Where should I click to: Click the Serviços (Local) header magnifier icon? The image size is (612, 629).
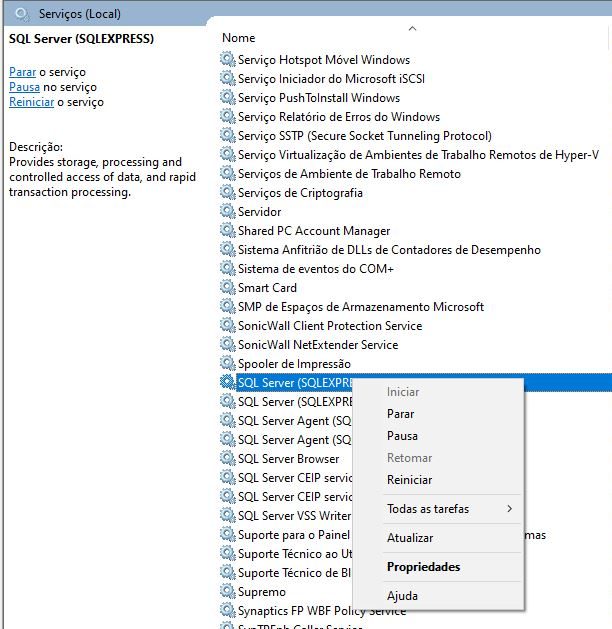click(22, 14)
